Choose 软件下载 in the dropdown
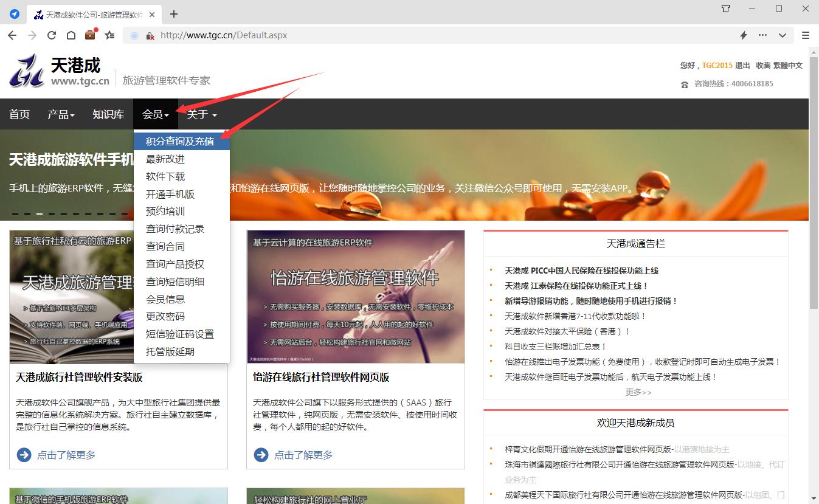The width and height of the screenshot is (819, 504). pyautogui.click(x=182, y=177)
